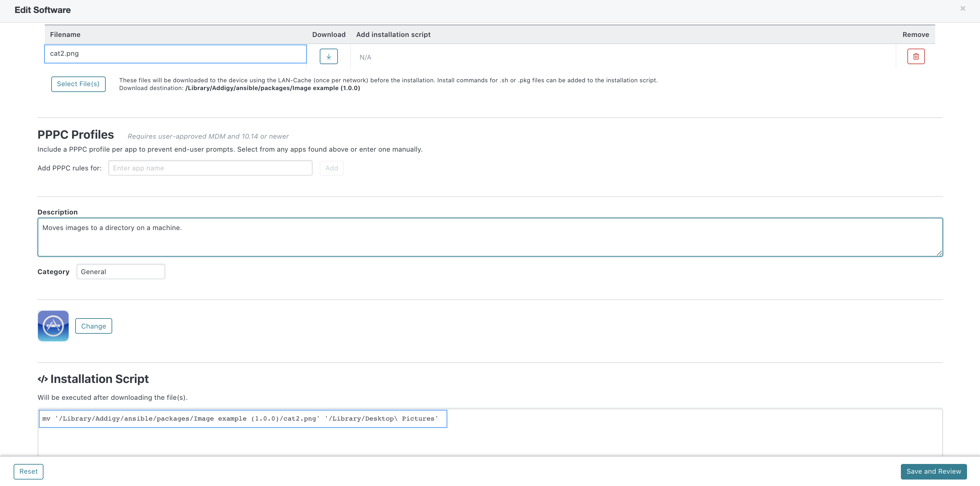
Task: Click the Description label
Action: [57, 212]
